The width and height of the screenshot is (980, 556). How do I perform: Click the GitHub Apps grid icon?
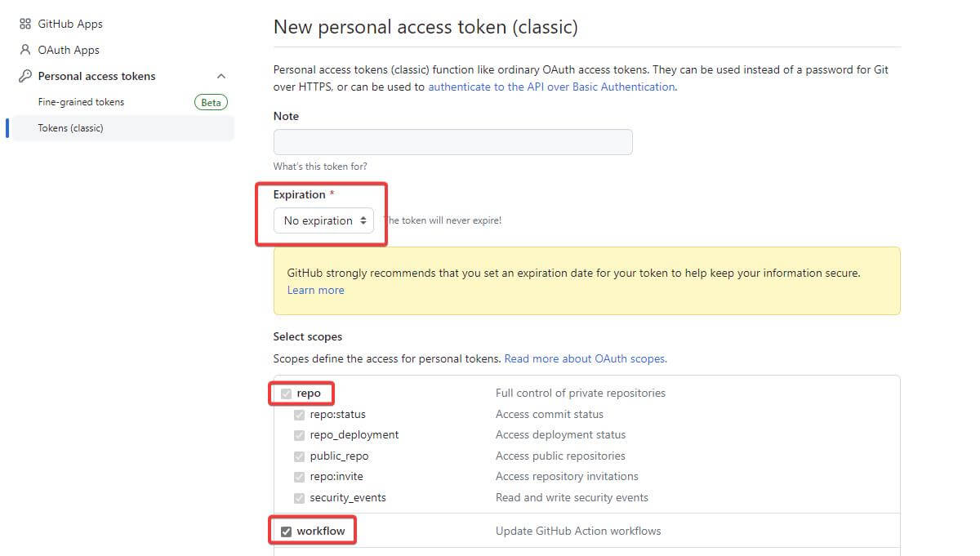[25, 24]
